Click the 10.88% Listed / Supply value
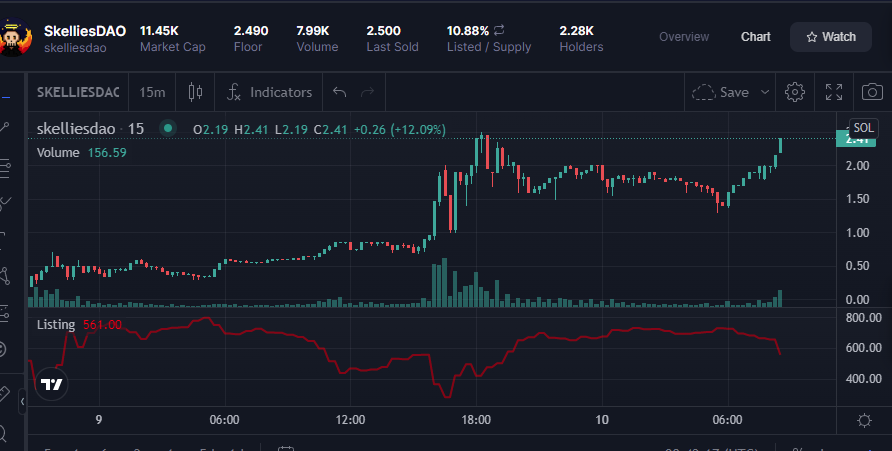This screenshot has width=892, height=451. [468, 31]
